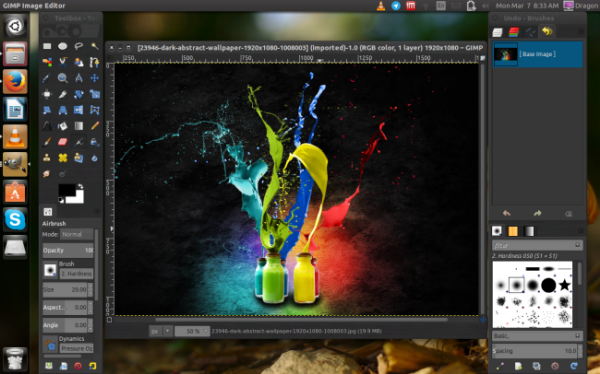Select the Scissors Select tool
The height and width of the screenshot is (374, 600).
tap(63, 62)
